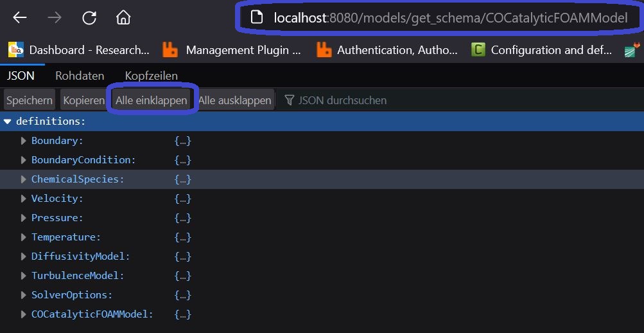Select the Temperature key label
This screenshot has height=333, width=644.
tap(65, 237)
